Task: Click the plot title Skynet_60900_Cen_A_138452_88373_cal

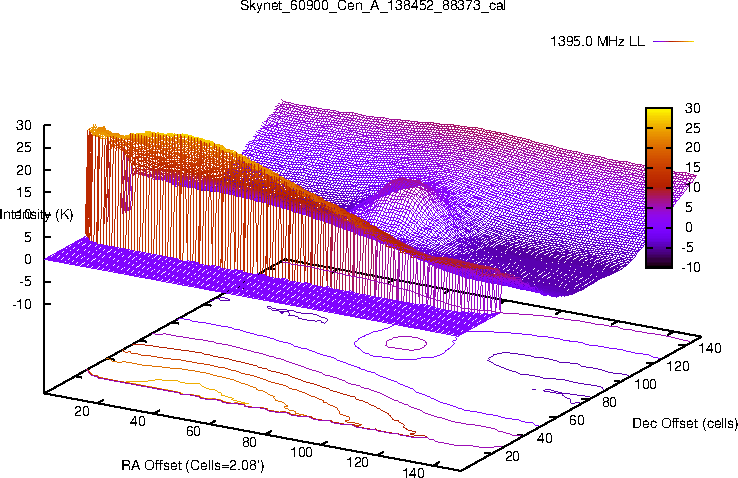Action: (373, 6)
